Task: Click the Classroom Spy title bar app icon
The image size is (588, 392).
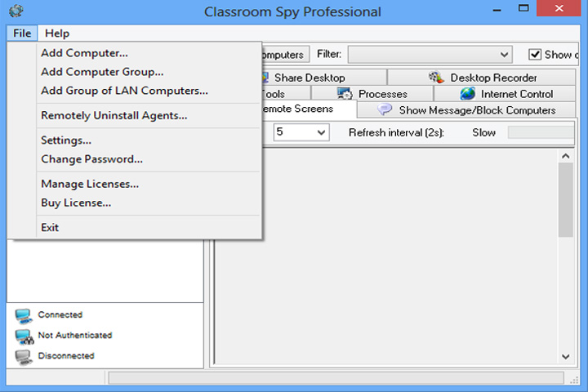Action: tap(16, 11)
